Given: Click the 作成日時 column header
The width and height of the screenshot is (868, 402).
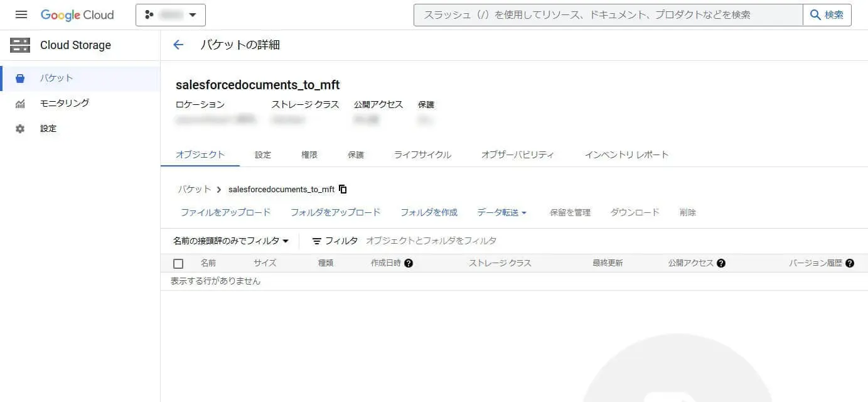Looking at the screenshot, I should (386, 263).
